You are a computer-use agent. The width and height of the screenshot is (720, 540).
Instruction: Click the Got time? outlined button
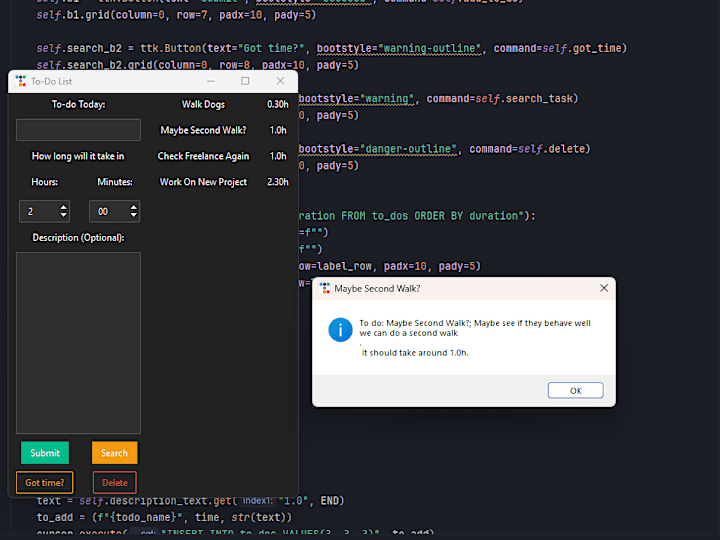tap(45, 483)
